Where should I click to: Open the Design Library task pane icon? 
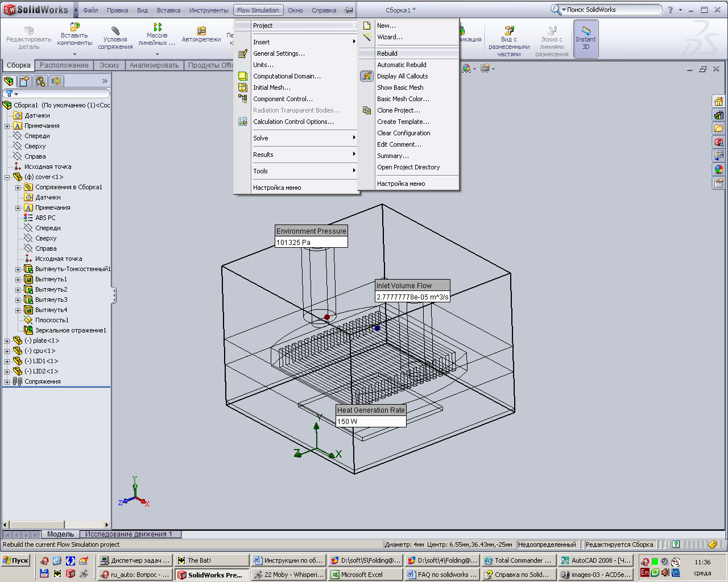(719, 115)
